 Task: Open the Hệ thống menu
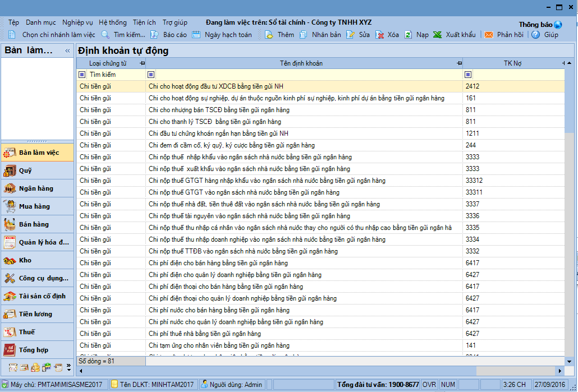tap(113, 22)
